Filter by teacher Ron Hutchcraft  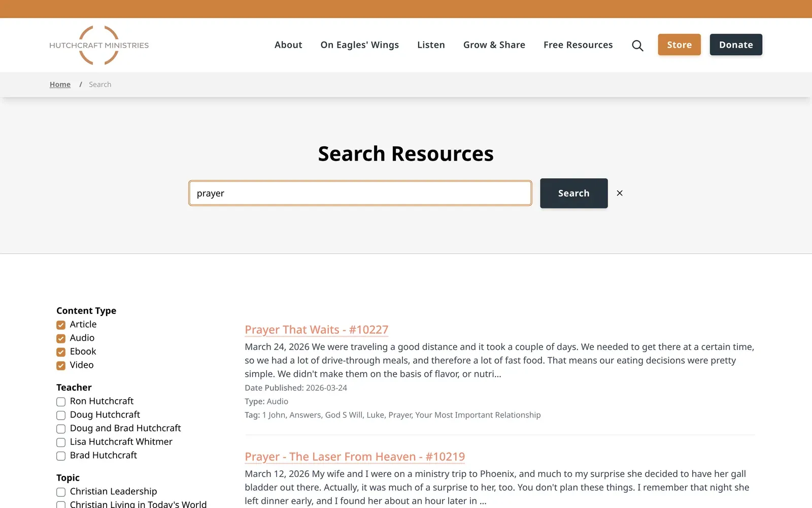[x=61, y=402]
